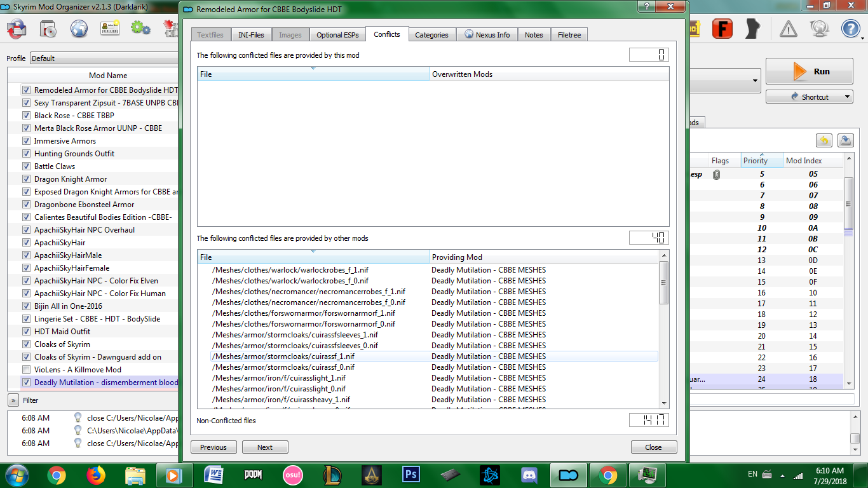Image resolution: width=868 pixels, height=488 pixels.
Task: Select the cuirasslight_1.nif file row
Action: tap(428, 378)
